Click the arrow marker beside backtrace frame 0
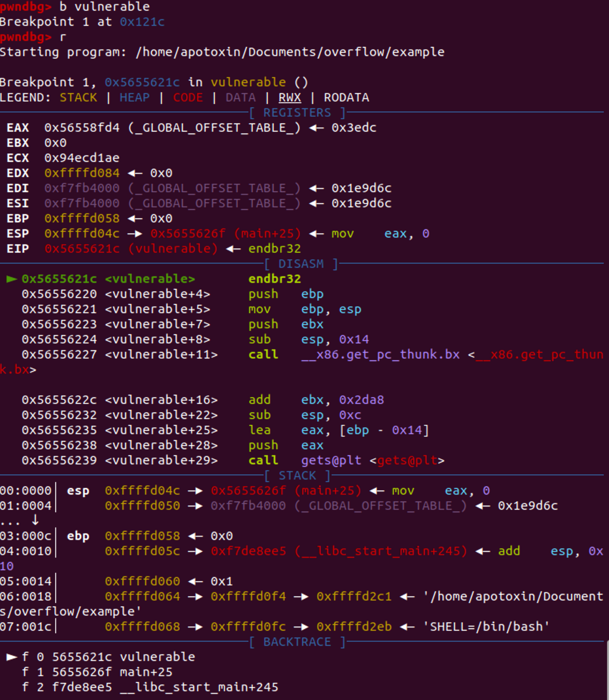The image size is (609, 700). click(11, 657)
